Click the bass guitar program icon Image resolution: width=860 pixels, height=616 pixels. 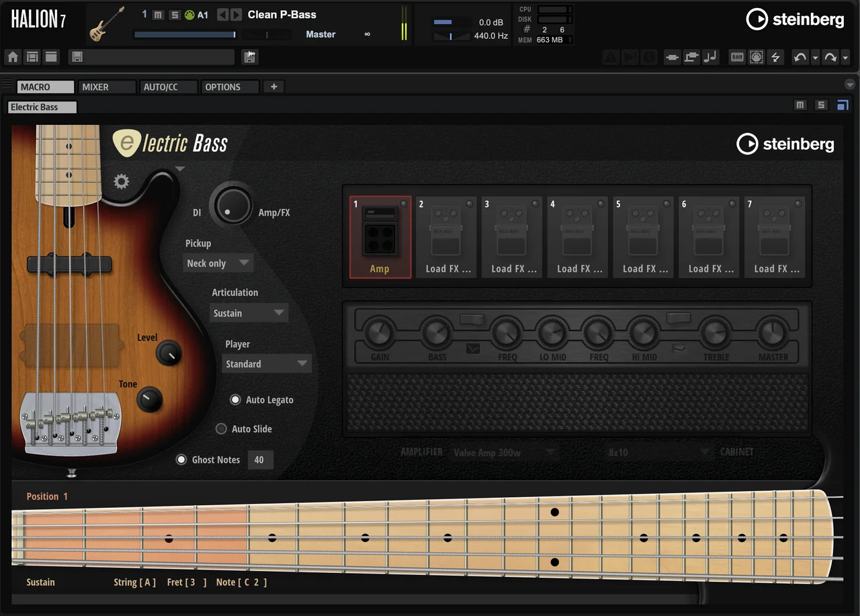click(x=107, y=24)
